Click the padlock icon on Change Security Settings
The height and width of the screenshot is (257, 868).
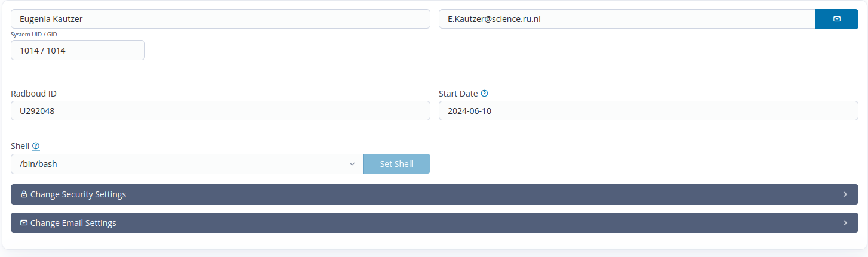[x=24, y=194]
